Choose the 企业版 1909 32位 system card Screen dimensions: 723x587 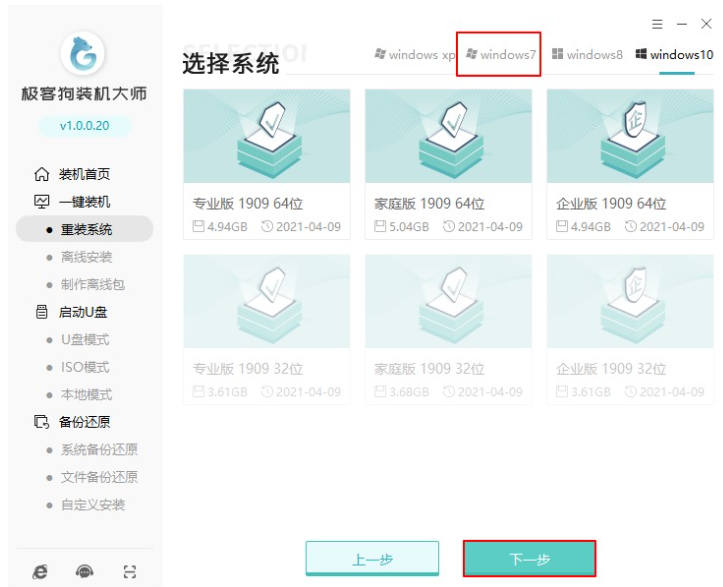click(x=630, y=329)
